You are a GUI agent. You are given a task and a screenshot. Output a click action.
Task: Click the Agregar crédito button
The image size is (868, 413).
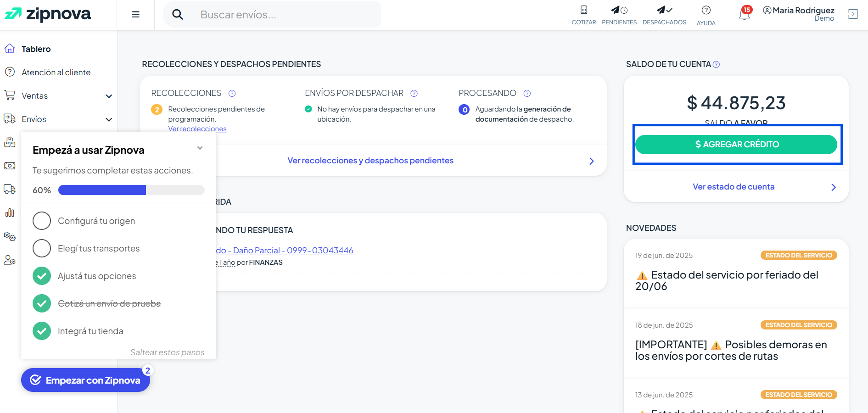pyautogui.click(x=736, y=145)
